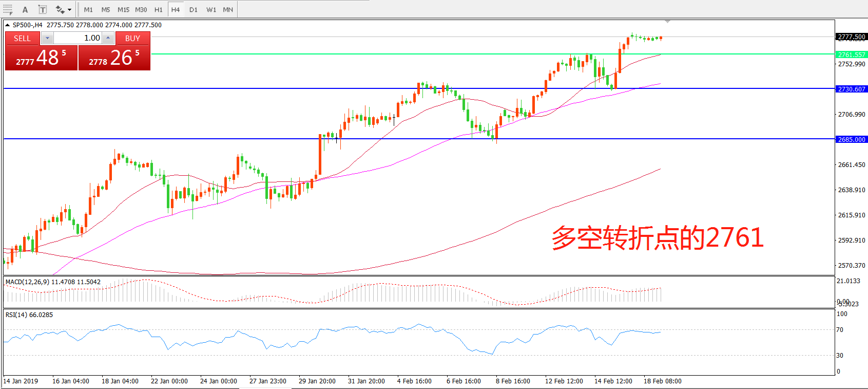This screenshot has height=389, width=868.
Task: Click the Arrows objects tool icon
Action: (x=60, y=9)
